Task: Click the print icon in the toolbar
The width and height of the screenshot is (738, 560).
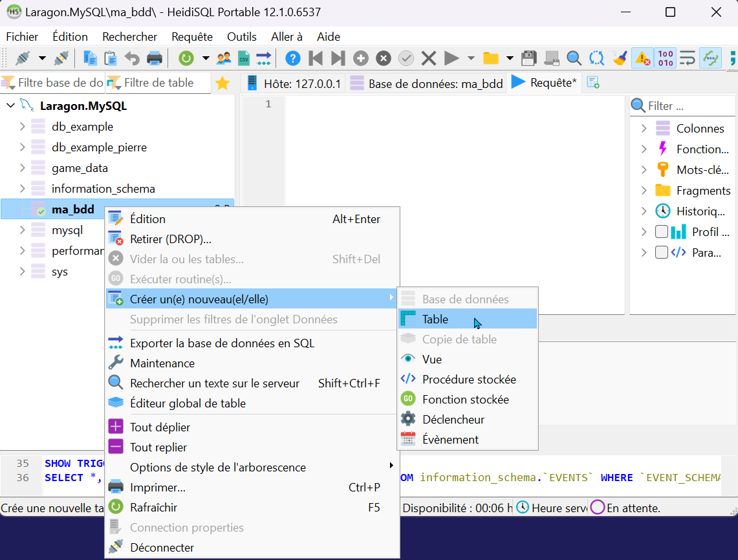Action: [155, 58]
